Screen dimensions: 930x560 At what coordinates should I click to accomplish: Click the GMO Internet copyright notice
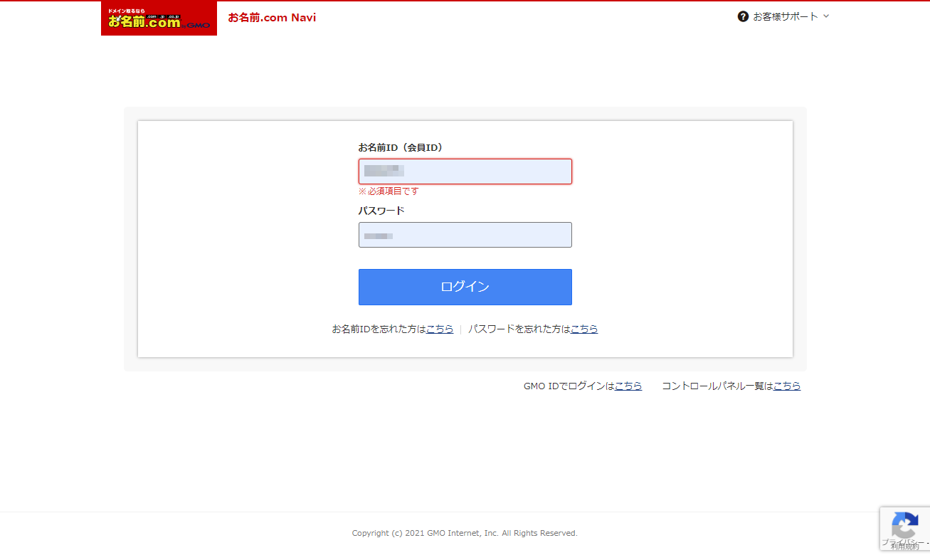tap(465, 532)
